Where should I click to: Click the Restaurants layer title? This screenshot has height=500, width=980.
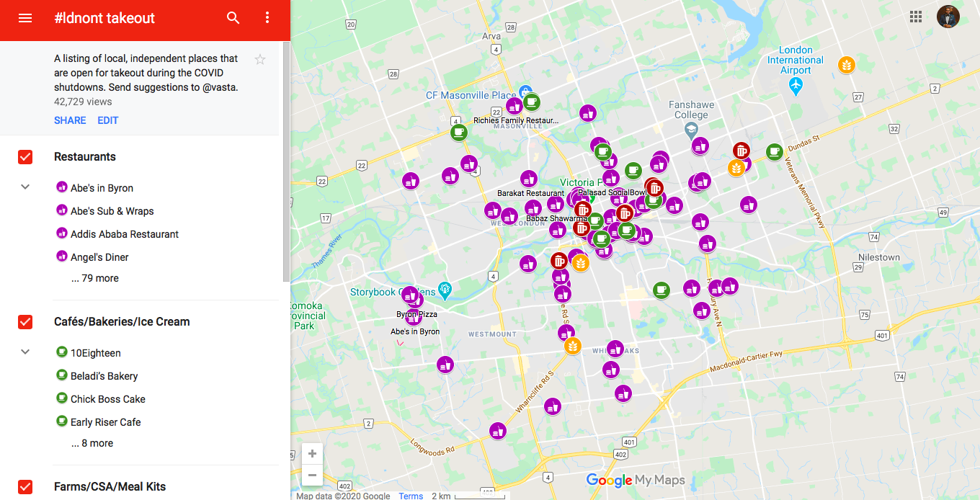tap(85, 157)
